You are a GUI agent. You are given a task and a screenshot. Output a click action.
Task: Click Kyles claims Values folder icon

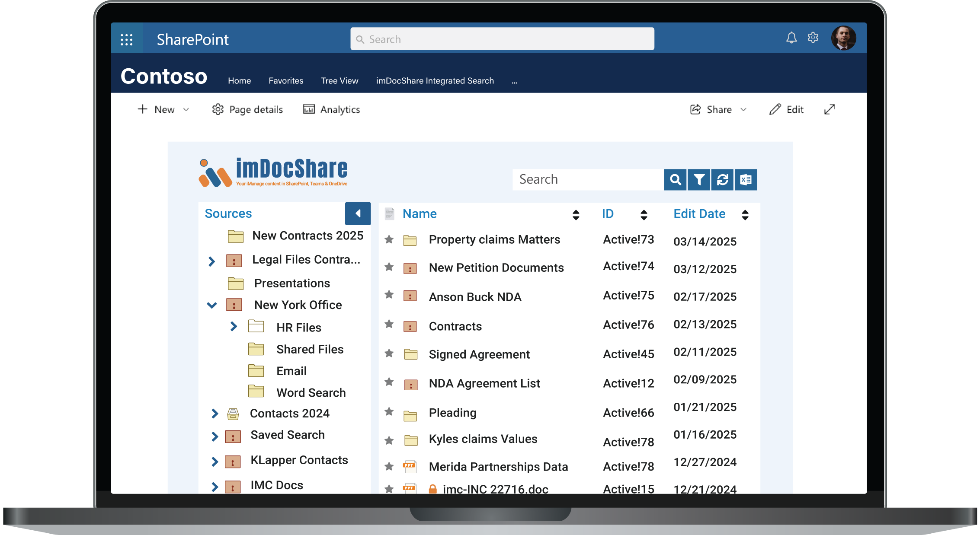coord(410,440)
